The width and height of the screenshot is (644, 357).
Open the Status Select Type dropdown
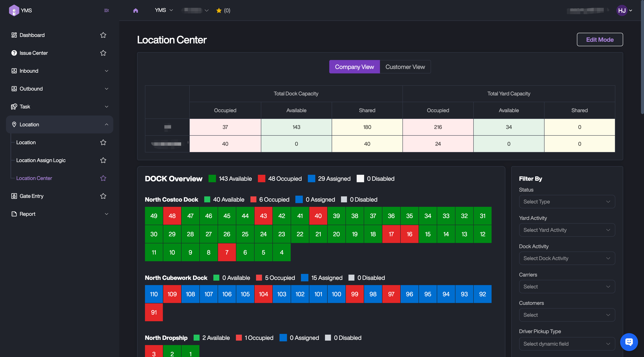[567, 201]
